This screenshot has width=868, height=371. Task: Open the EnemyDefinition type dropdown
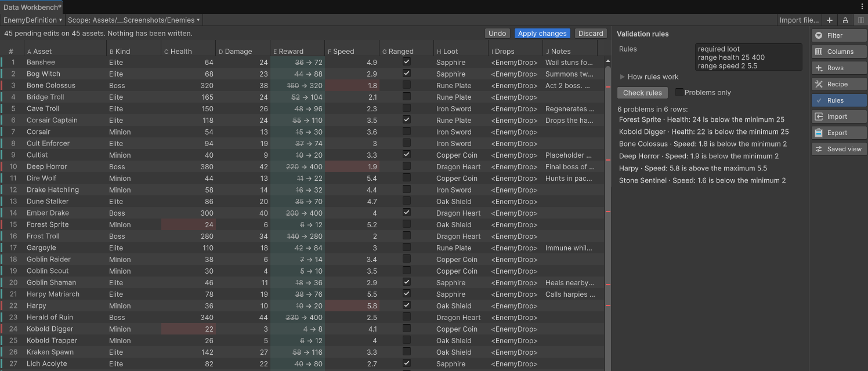tap(32, 20)
